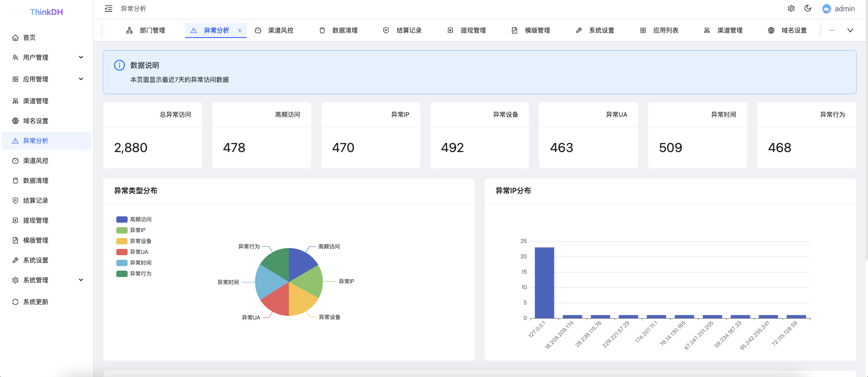The image size is (868, 377).
Task: Open 系统更新 in the sidebar
Action: pyautogui.click(x=35, y=302)
